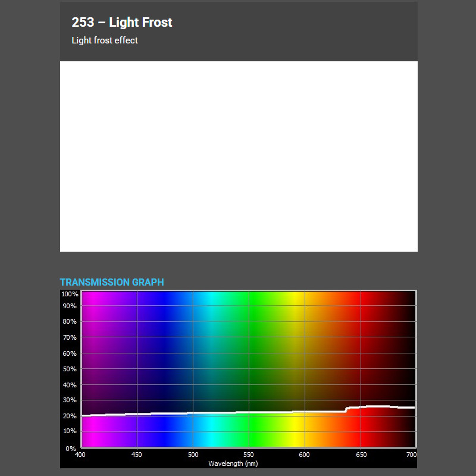Click the Wavelength (nm) axis label
Screen dimensions: 476x476
coord(233,462)
